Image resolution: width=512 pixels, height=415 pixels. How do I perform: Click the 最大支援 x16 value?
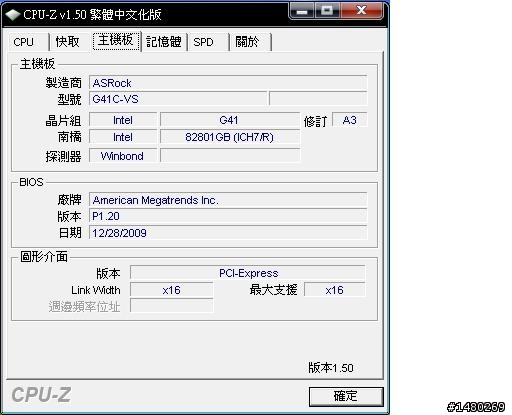click(x=335, y=290)
